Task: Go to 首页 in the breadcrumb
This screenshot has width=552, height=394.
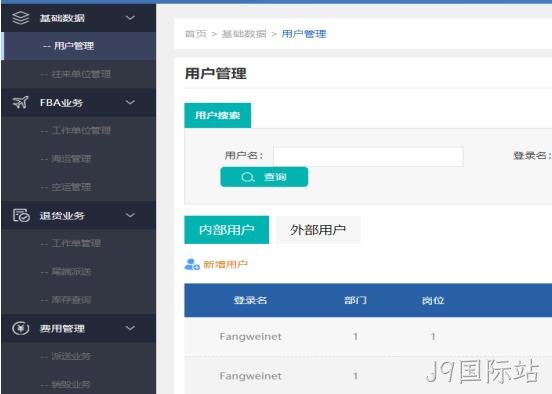Action: click(196, 34)
